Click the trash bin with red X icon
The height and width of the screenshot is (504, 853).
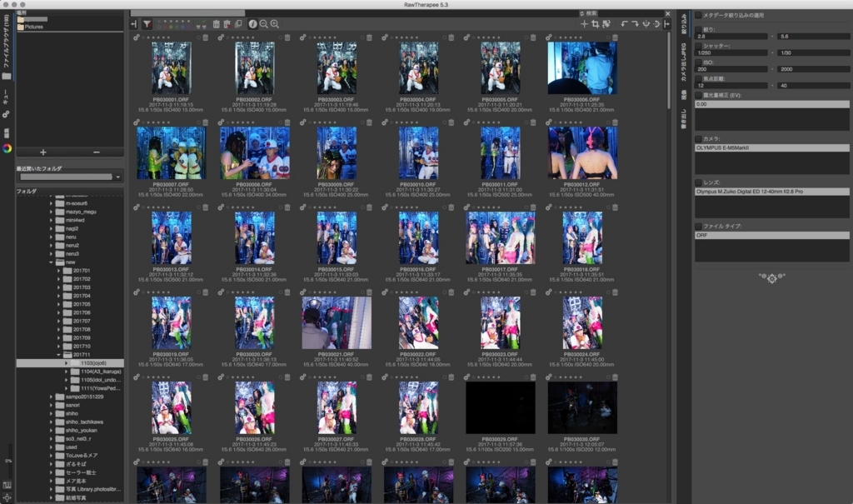tap(227, 24)
